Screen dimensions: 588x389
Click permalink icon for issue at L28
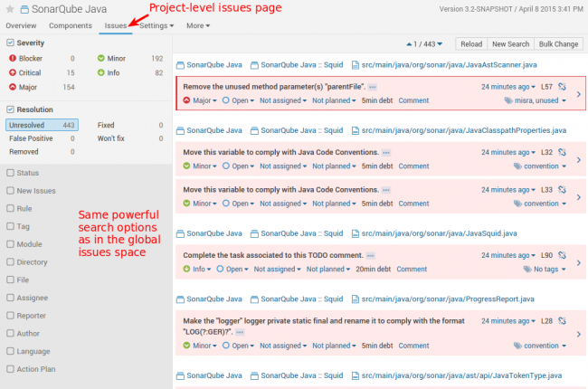(x=562, y=321)
